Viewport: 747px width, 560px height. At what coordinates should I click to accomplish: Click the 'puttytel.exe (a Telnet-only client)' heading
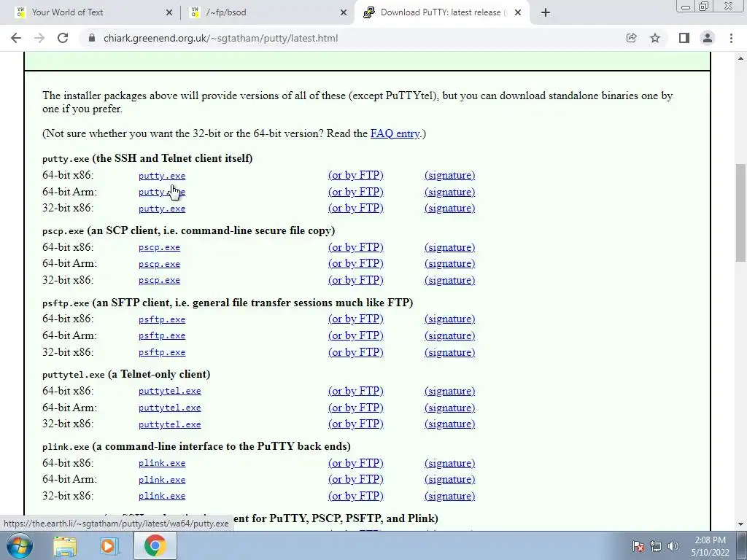click(x=126, y=374)
